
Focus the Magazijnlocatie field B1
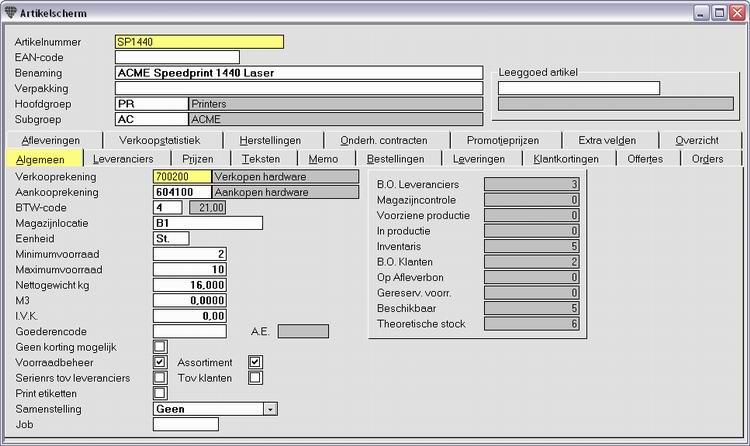(x=208, y=223)
